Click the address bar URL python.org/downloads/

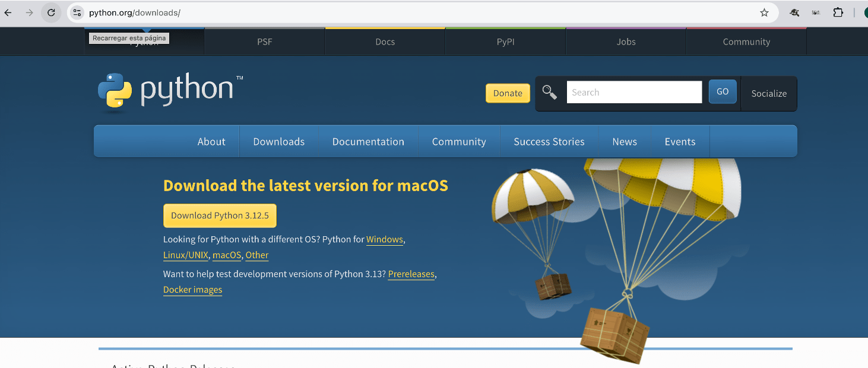[135, 12]
